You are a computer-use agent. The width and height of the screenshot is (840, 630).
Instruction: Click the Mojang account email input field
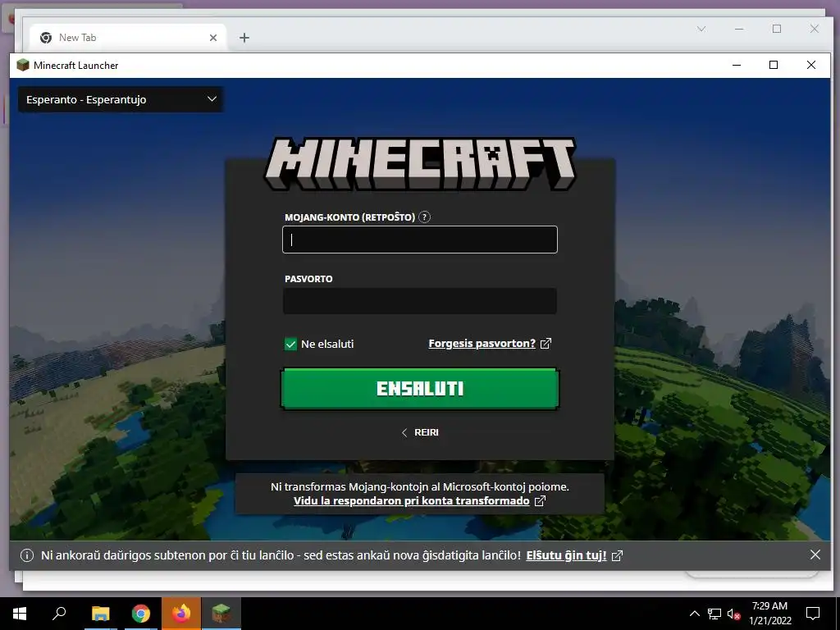(419, 240)
